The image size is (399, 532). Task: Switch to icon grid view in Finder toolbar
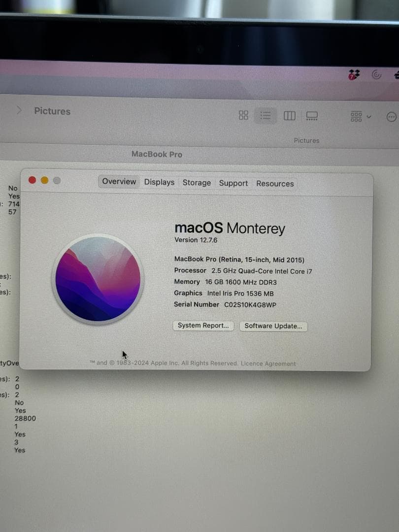click(x=243, y=115)
